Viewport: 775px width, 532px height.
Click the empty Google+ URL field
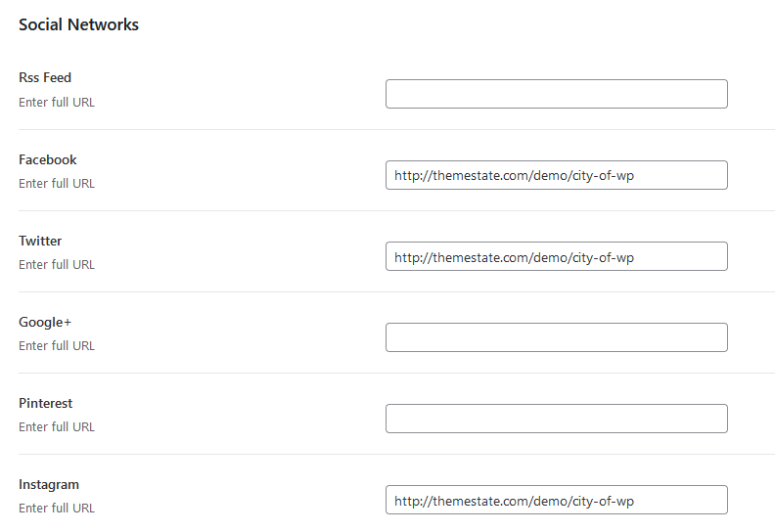[557, 337]
